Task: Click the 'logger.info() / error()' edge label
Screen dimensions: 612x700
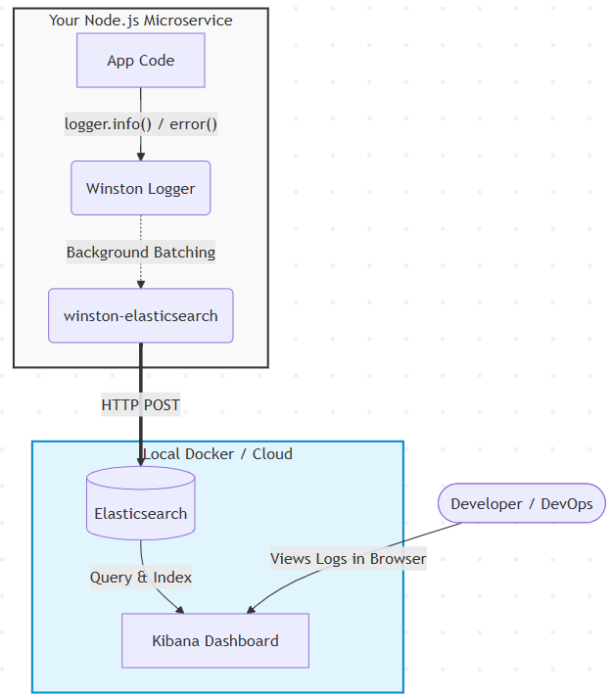Action: coord(141,123)
